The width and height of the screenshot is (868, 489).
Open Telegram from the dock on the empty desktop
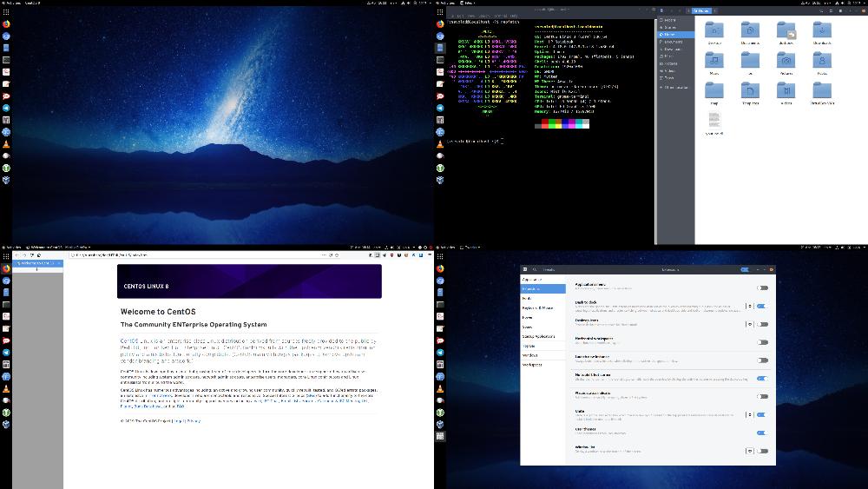[x=6, y=108]
